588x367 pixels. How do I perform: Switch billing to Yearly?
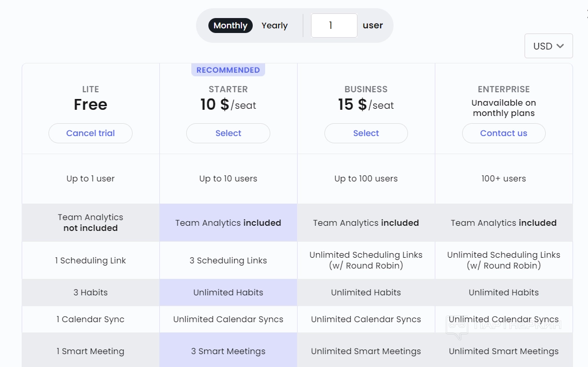coord(274,26)
